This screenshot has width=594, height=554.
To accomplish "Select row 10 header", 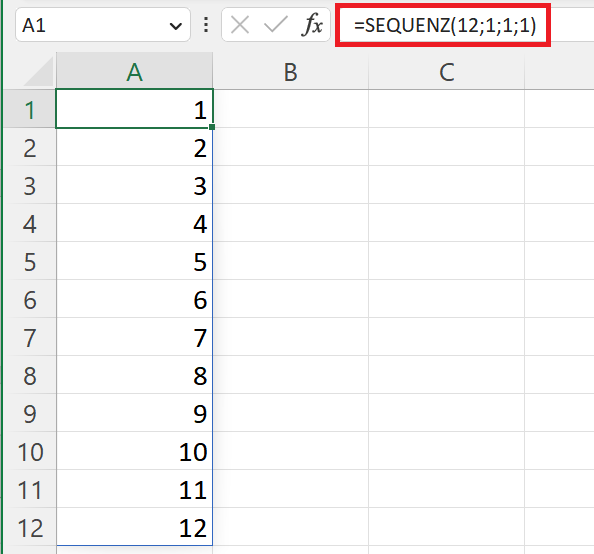I will coord(30,451).
